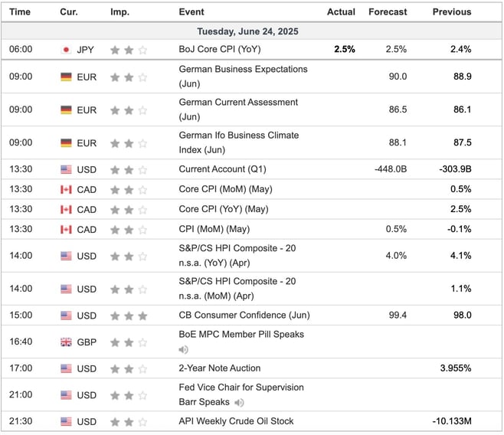Viewport: 504px width, 435px height.
Task: Open the CPI (MoM) (May) event
Action: 214,229
